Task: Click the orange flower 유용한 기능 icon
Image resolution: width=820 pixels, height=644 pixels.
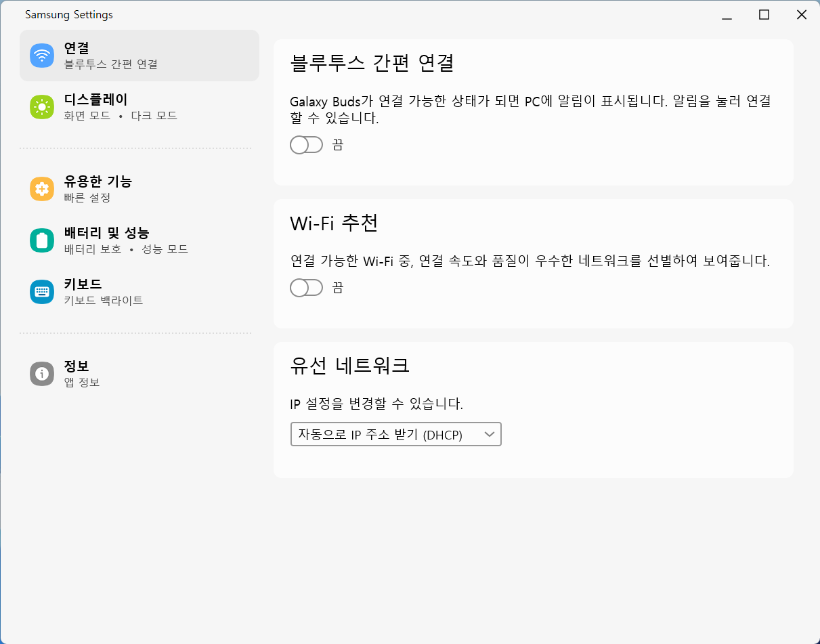Action: coord(42,189)
